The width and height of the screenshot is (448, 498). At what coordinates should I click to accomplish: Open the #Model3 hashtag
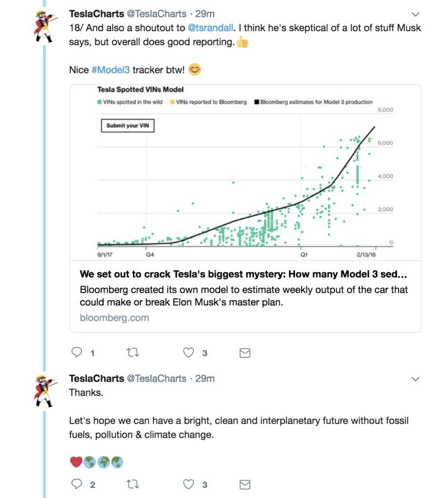(110, 70)
